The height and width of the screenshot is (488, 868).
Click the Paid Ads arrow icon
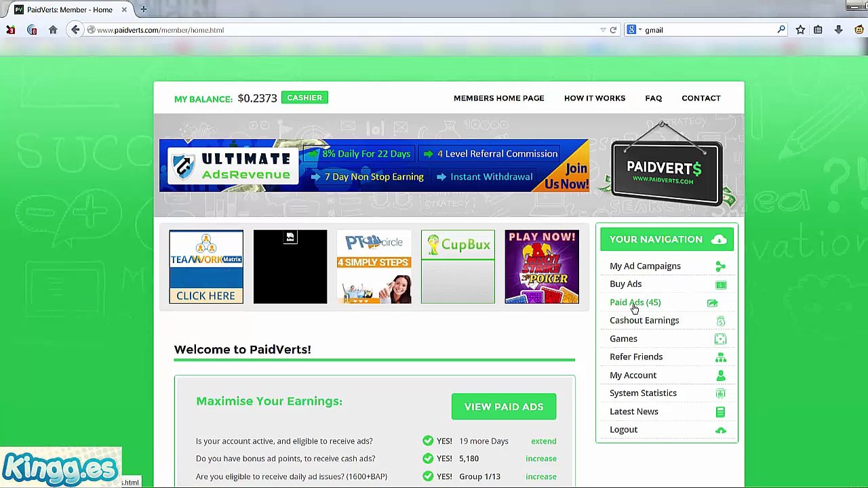[712, 303]
